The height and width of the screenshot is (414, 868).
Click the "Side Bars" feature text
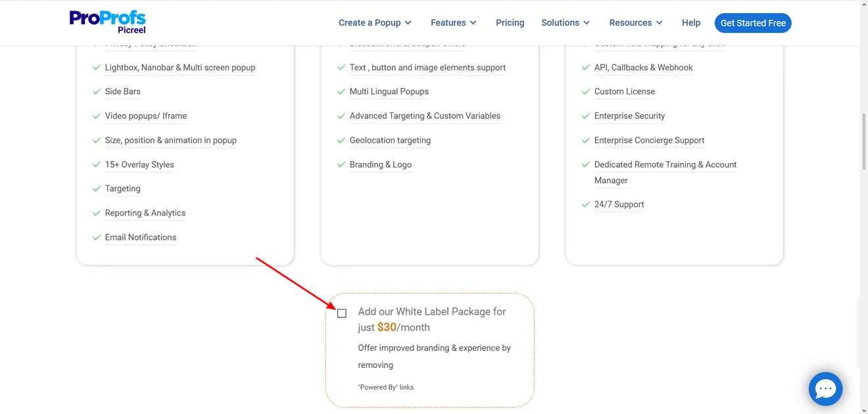point(123,92)
